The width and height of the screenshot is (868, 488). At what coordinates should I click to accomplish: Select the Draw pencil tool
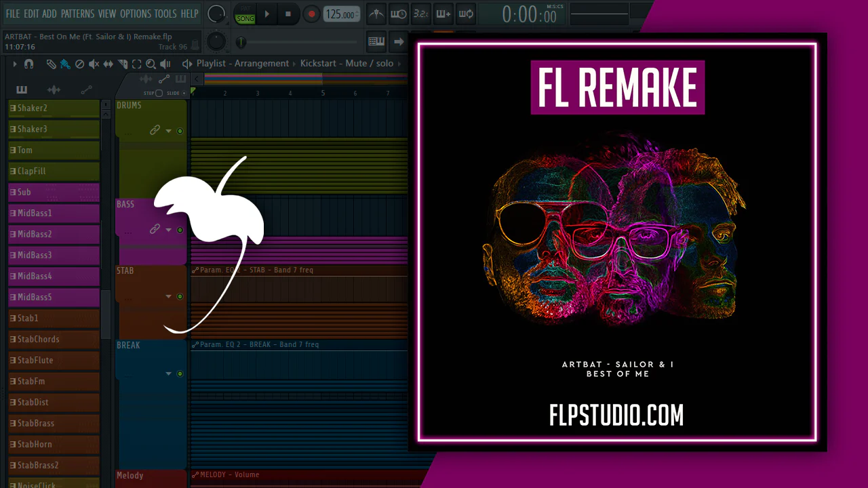point(52,64)
